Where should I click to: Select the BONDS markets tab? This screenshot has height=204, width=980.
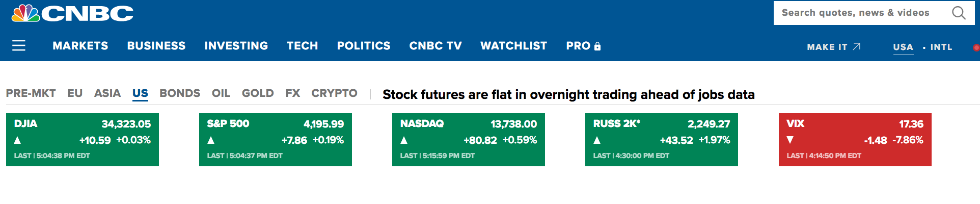(180, 93)
